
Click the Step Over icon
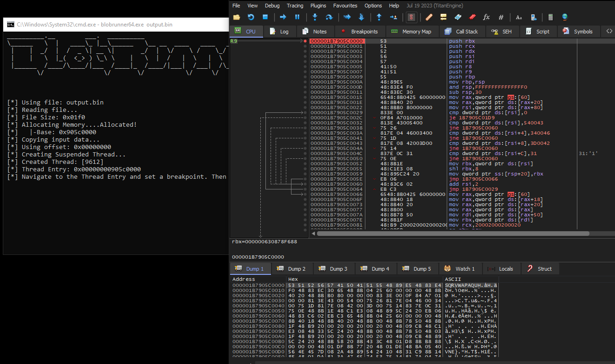[x=329, y=17]
